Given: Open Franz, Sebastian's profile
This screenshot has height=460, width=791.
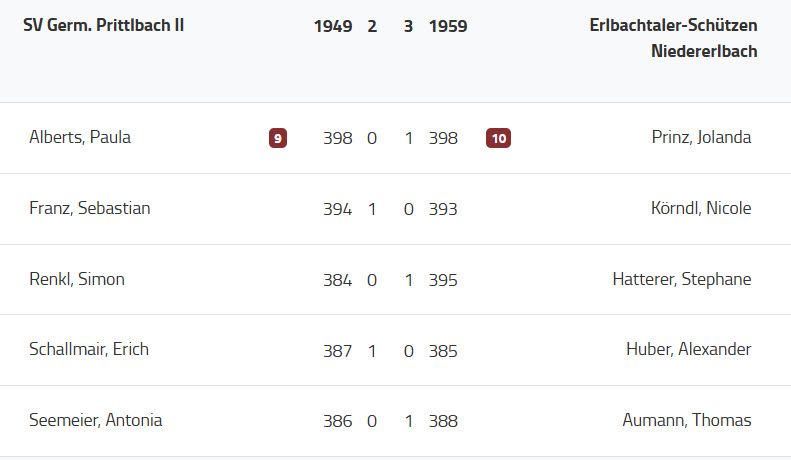Looking at the screenshot, I should point(90,209).
